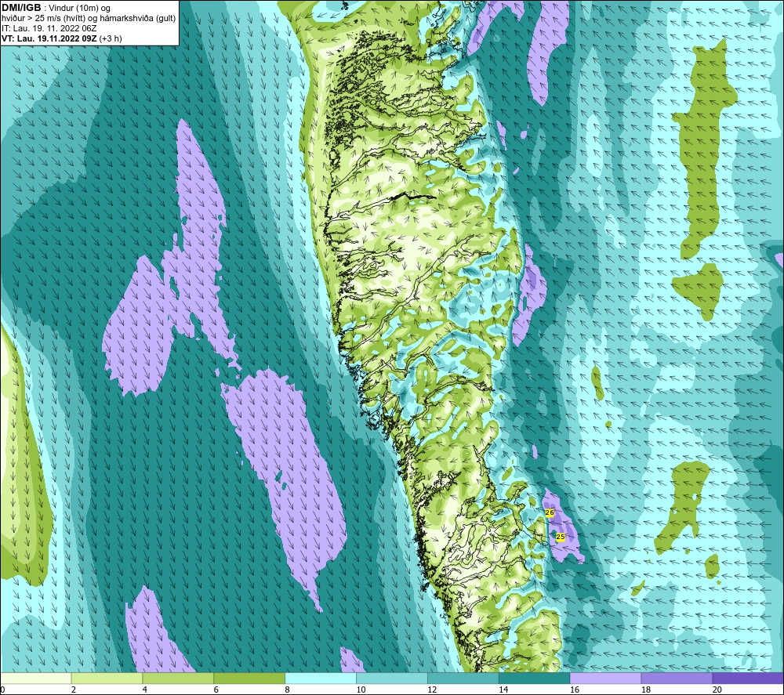Viewport: 784px width, 695px height.
Task: Click the '8' scale label
Action: click(288, 690)
